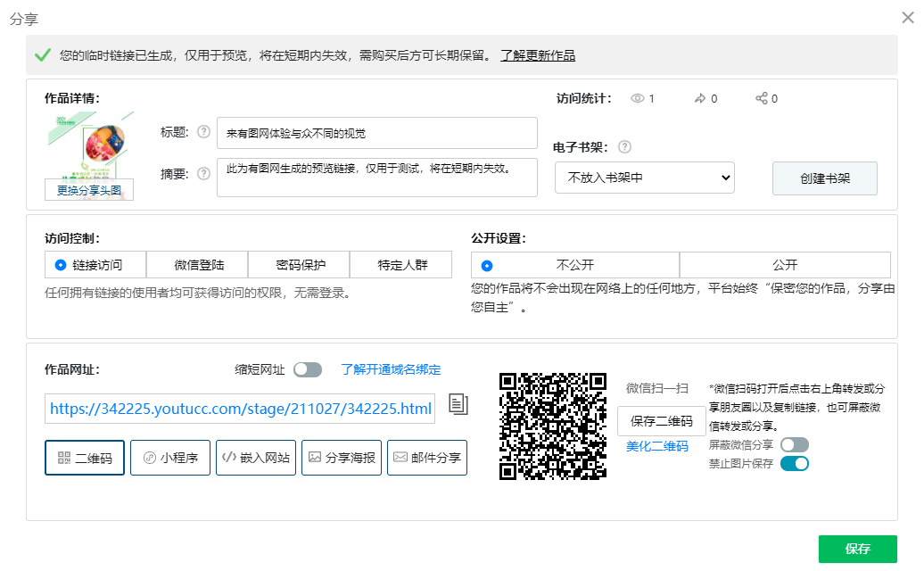Select 密码保护 access control tab
924x571 pixels.
pyautogui.click(x=301, y=265)
